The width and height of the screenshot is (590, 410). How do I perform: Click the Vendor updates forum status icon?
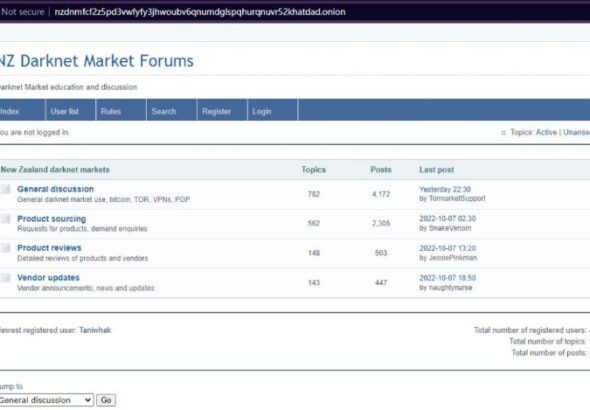(x=6, y=278)
